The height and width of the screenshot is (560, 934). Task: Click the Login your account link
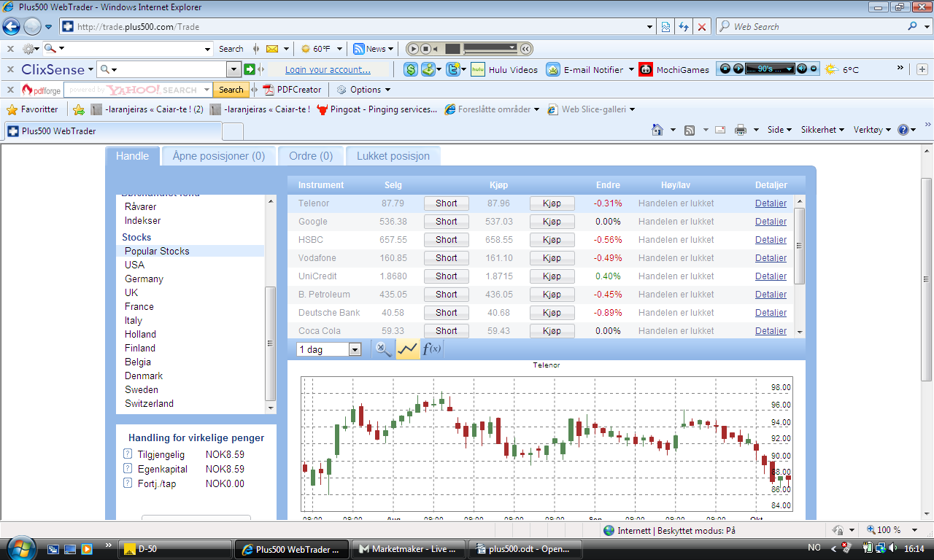[x=328, y=70]
